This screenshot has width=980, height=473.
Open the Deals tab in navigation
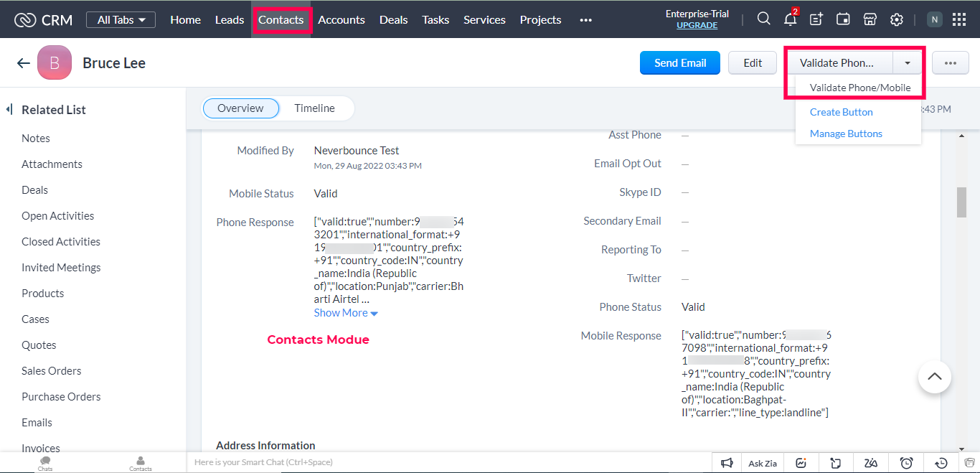393,19
